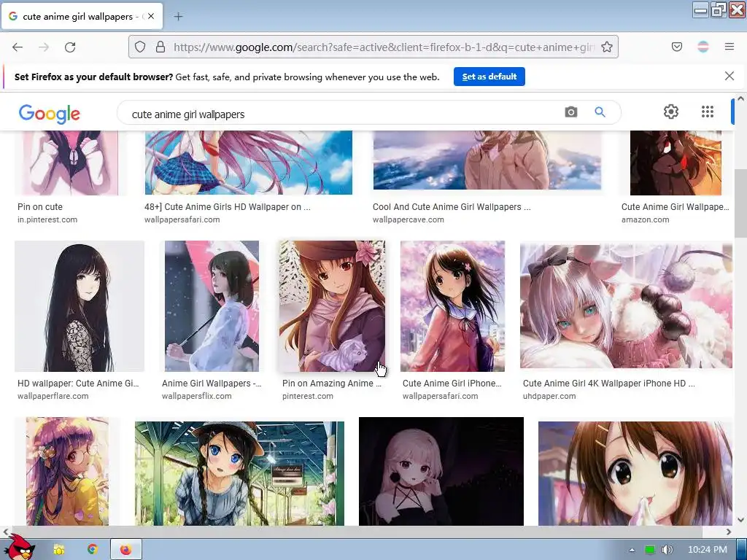Search by image using camera icon
Image resolution: width=747 pixels, height=560 pixels.
570,112
